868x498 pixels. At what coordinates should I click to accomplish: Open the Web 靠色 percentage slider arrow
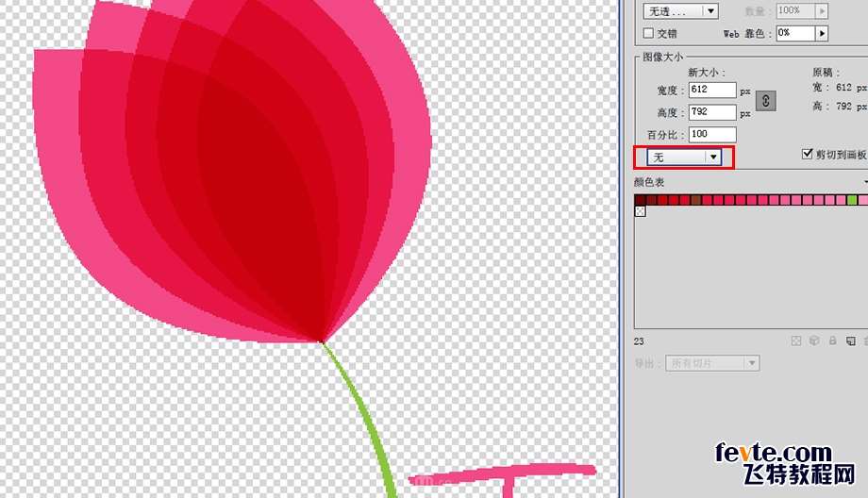click(x=822, y=33)
